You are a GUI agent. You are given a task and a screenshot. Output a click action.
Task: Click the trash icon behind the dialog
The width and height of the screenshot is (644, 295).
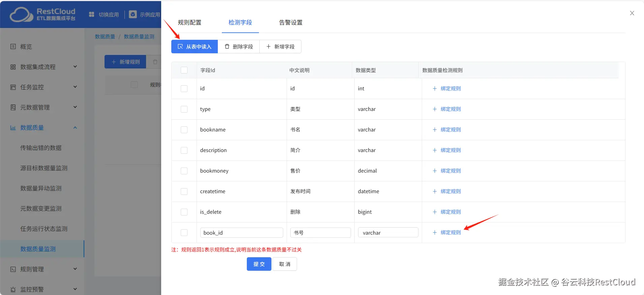point(155,62)
